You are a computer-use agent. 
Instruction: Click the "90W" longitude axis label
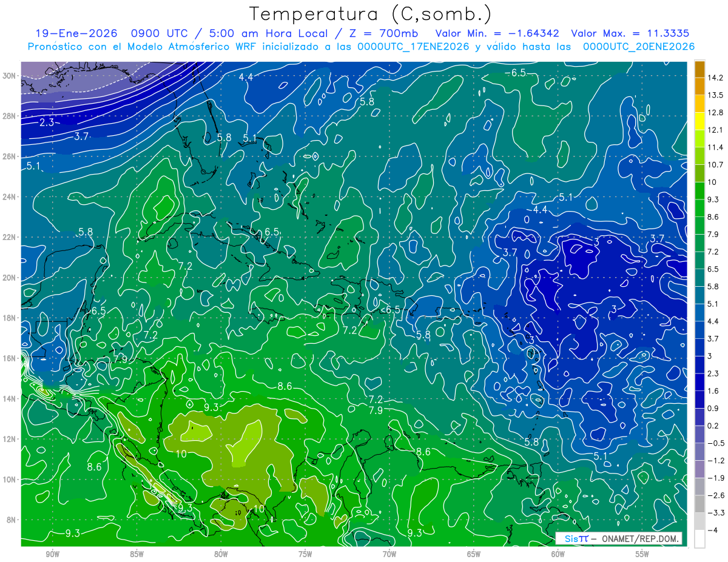coord(53,554)
